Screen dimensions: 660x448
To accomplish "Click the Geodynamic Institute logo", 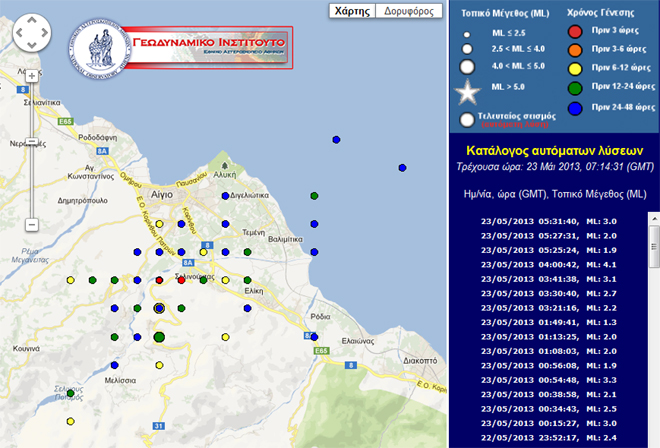I will point(180,42).
